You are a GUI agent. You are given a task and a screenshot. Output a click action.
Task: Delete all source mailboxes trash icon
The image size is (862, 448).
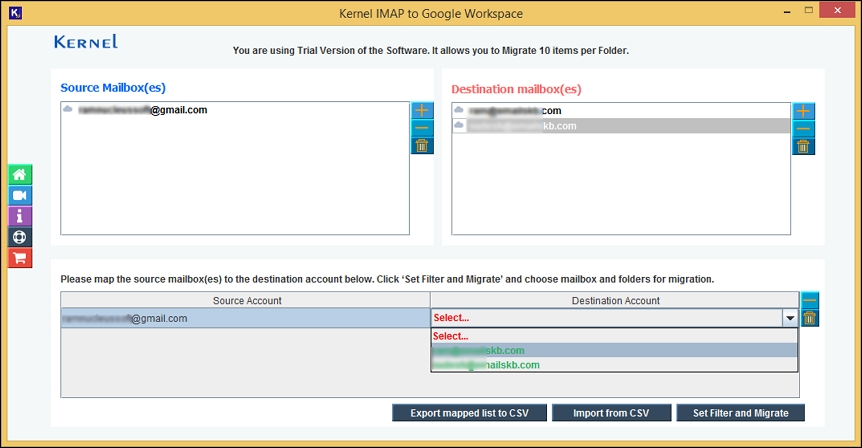[x=422, y=146]
